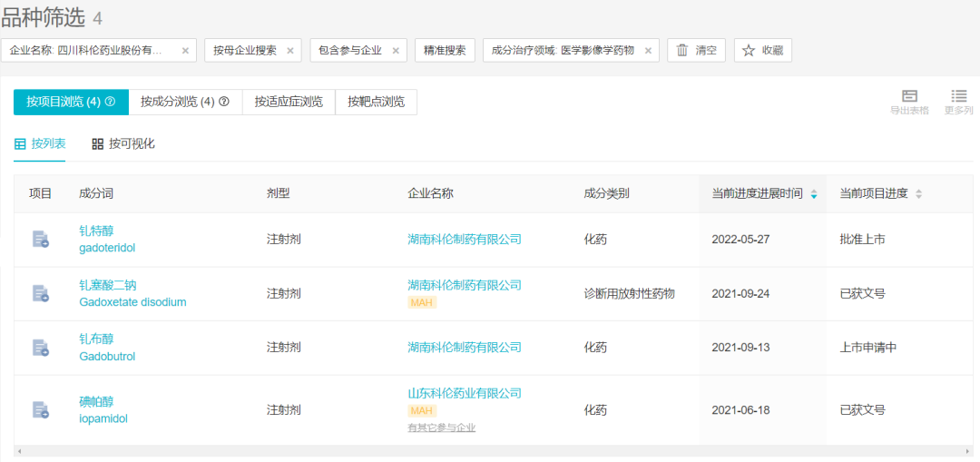Click the date 2021-06-18 cell
The image size is (980, 462).
740,411
